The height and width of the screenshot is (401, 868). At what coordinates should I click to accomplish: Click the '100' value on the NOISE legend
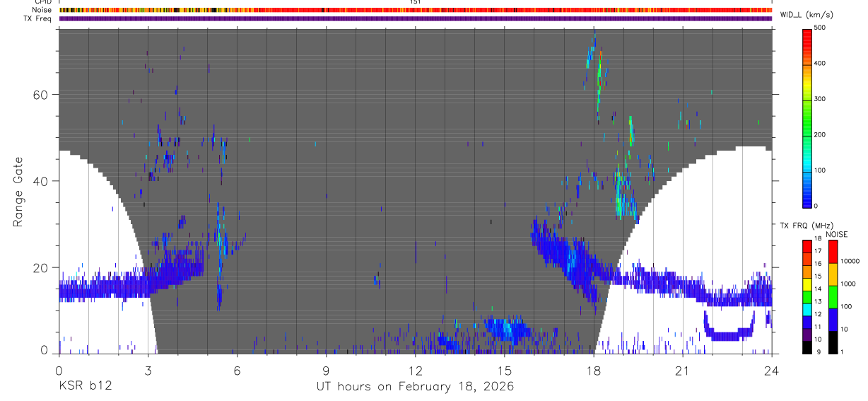pyautogui.click(x=846, y=307)
